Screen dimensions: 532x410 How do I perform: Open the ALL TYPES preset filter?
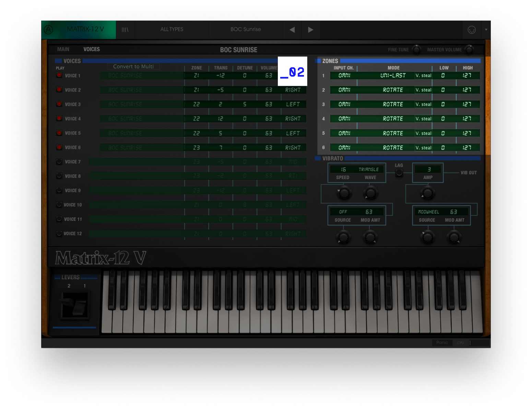[x=172, y=29]
